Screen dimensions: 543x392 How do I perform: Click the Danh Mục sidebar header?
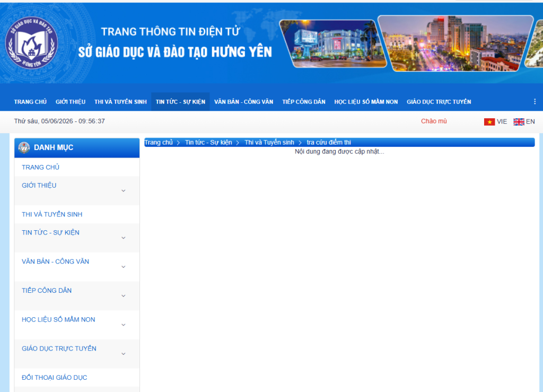tap(77, 147)
